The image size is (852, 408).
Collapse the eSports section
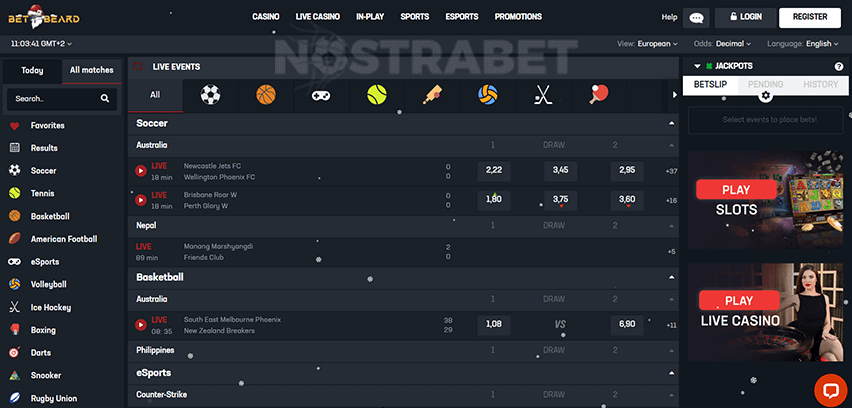672,373
